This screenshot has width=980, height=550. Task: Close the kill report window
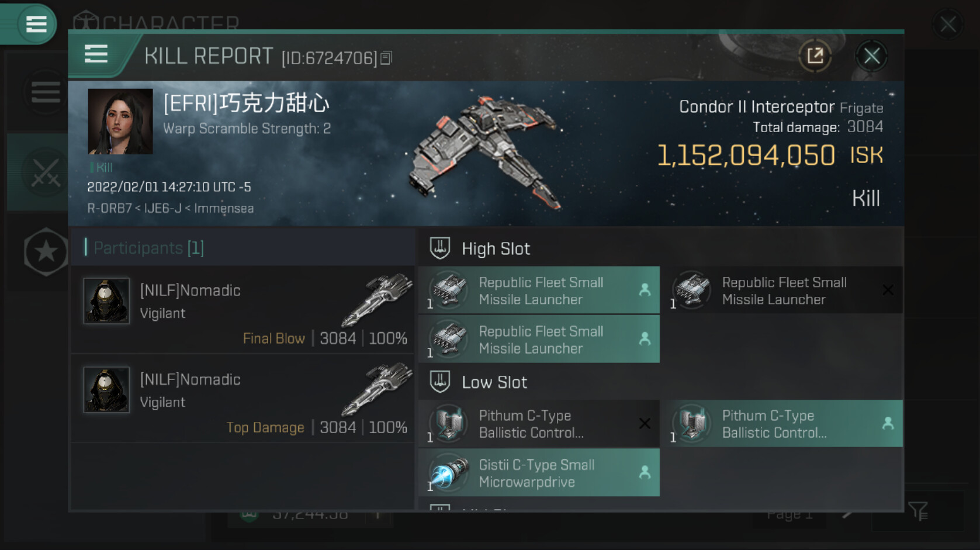click(871, 56)
